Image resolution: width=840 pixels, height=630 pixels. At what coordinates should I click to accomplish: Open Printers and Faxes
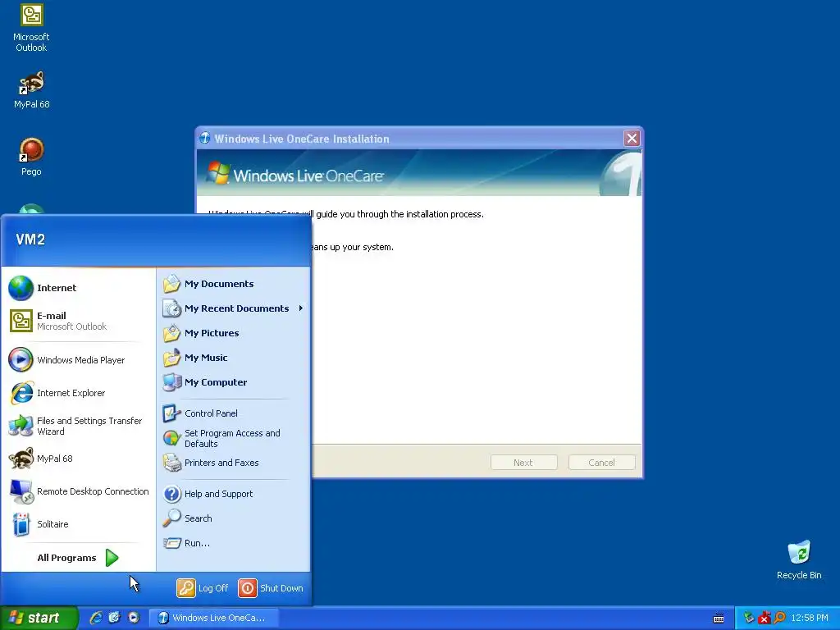point(234,463)
